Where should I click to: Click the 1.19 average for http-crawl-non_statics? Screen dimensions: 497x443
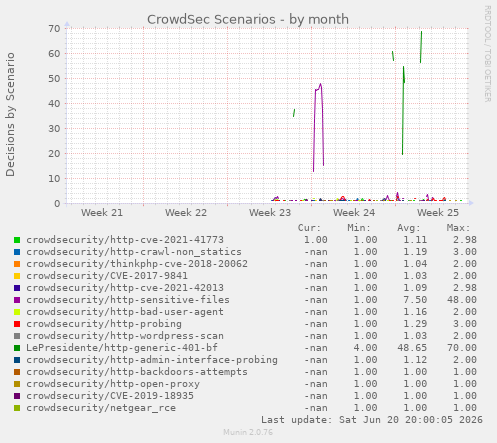click(415, 252)
